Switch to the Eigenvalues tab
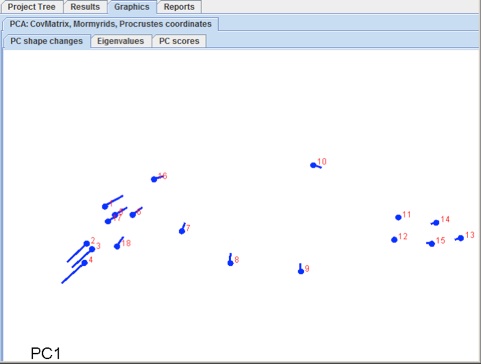481x364 pixels. click(x=121, y=41)
